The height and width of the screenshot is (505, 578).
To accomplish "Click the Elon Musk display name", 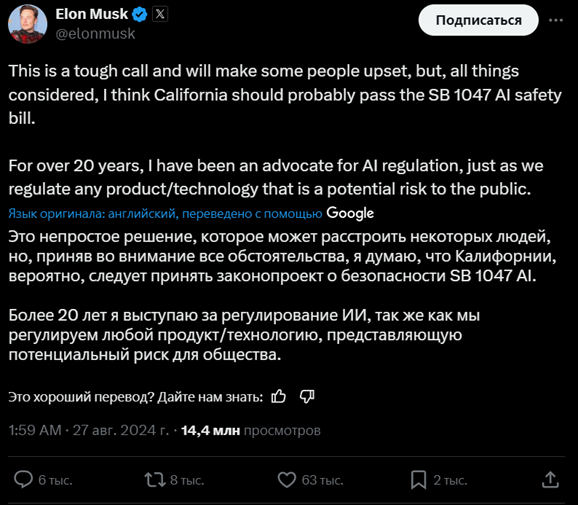I will pos(91,14).
